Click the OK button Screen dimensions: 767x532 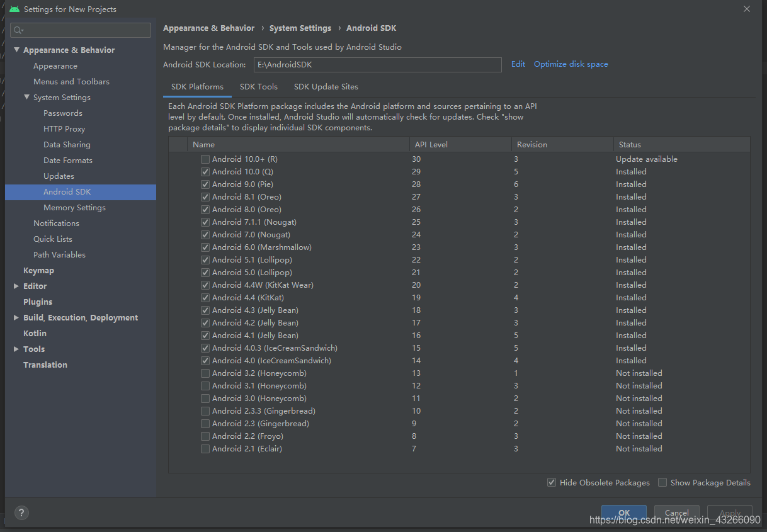click(x=624, y=512)
